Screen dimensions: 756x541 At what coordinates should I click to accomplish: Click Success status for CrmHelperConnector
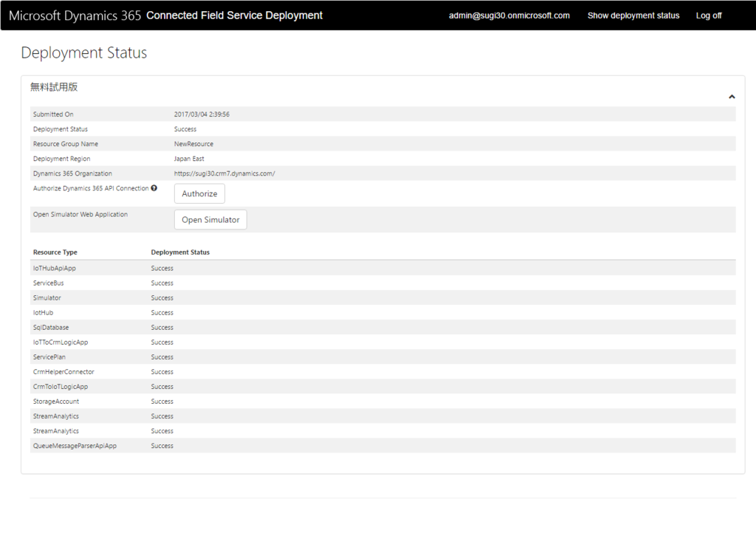(162, 372)
